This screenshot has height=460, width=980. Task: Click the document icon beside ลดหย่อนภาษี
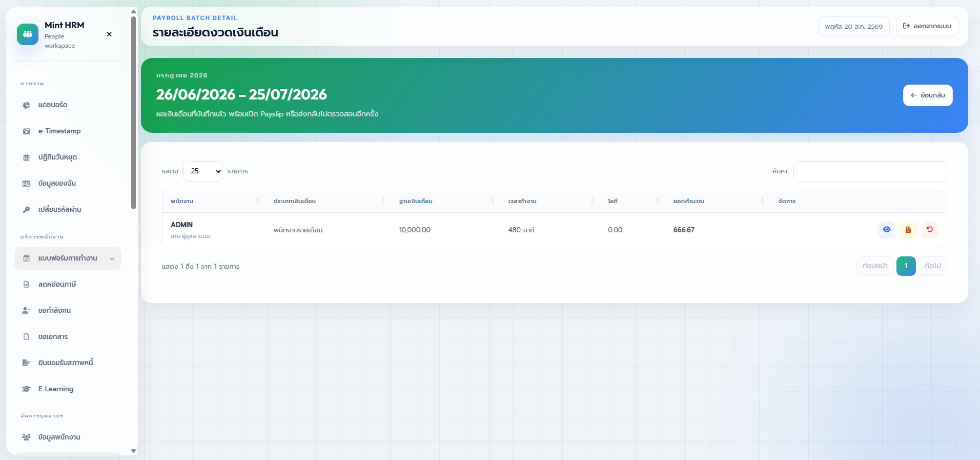26,284
